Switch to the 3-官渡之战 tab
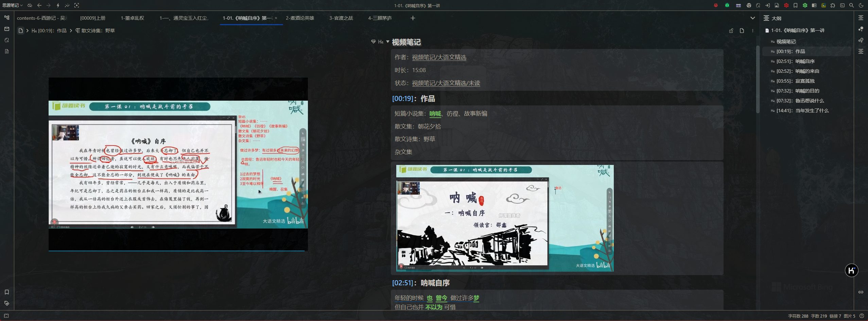 [341, 18]
